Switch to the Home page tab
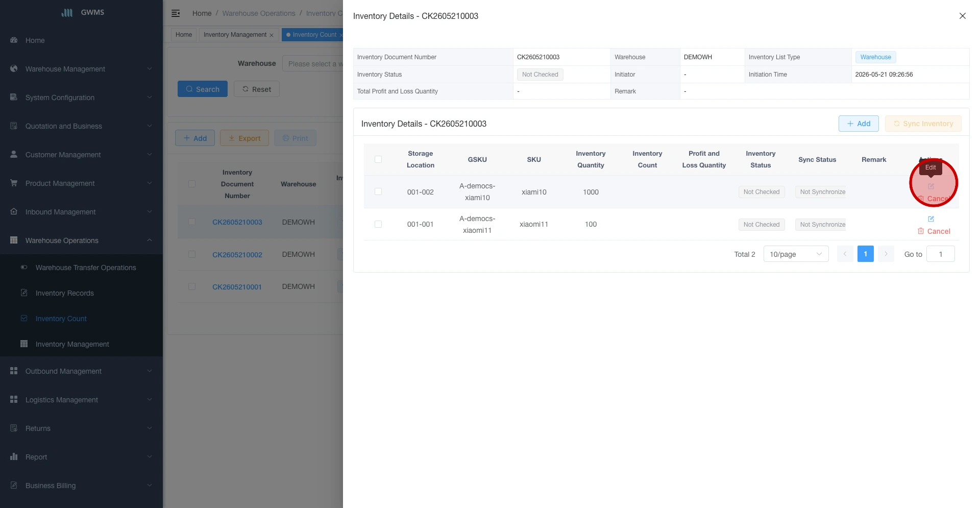The image size is (980, 508). (x=184, y=35)
